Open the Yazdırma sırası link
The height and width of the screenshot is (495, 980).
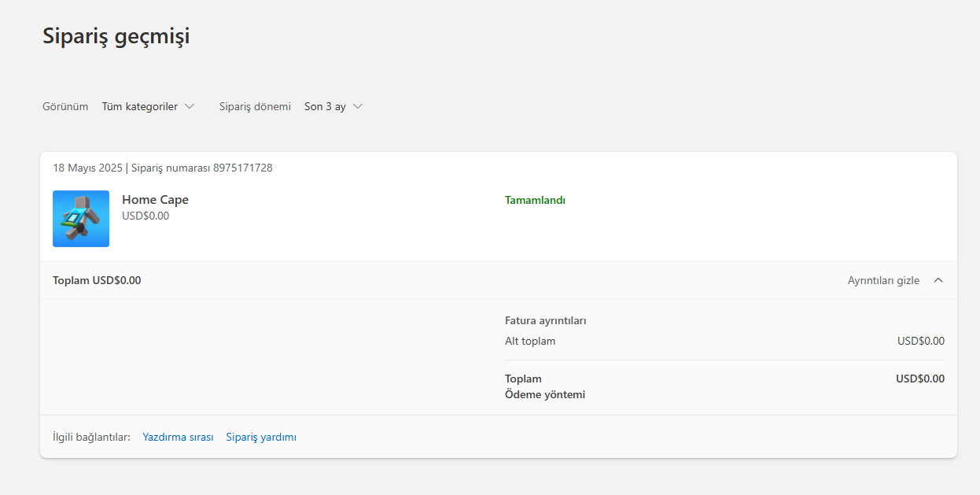[x=178, y=437]
